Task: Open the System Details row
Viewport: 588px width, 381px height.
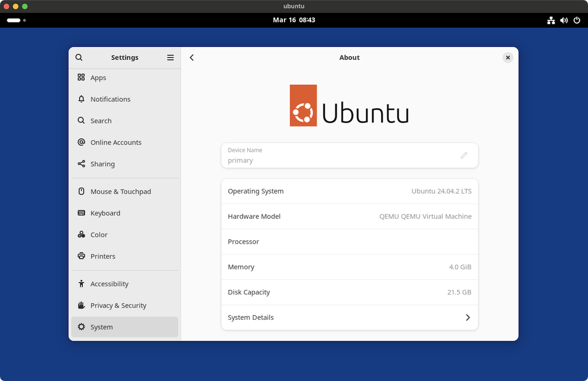Action: click(x=350, y=318)
